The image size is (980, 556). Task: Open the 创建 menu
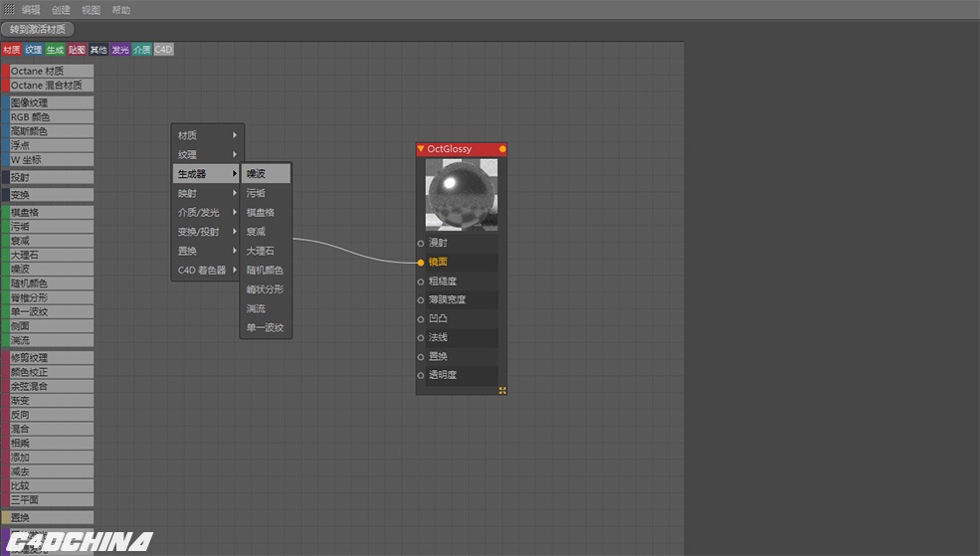click(61, 10)
